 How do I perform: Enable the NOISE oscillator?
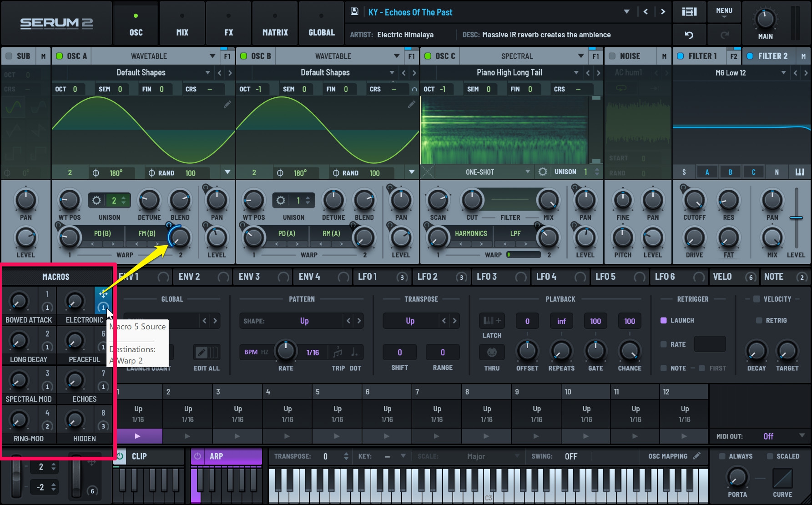[x=612, y=56]
